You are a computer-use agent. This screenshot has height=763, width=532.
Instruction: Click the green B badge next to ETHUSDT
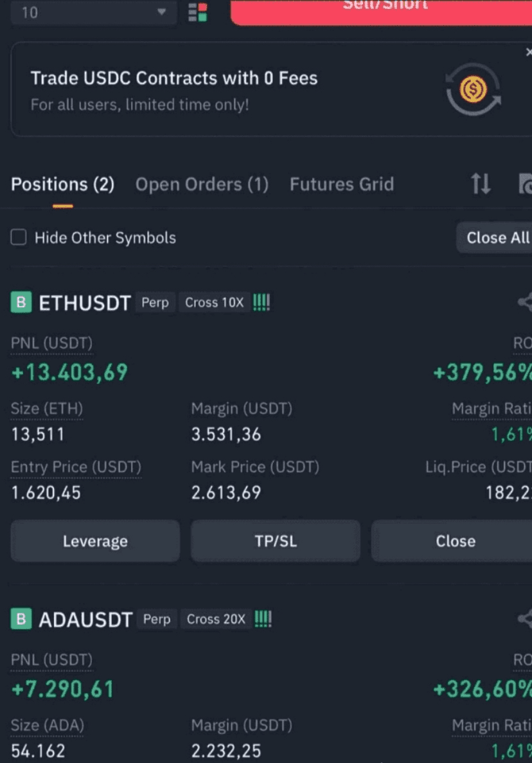[x=21, y=302]
